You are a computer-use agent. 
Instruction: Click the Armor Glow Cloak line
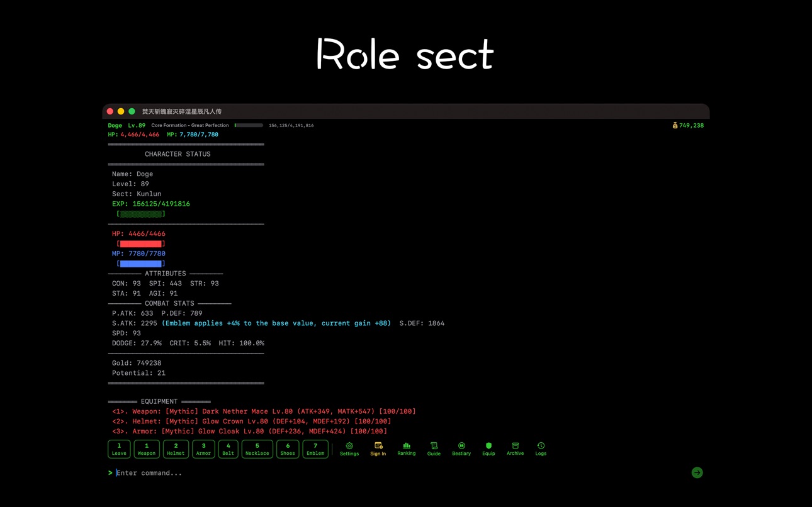249,432
